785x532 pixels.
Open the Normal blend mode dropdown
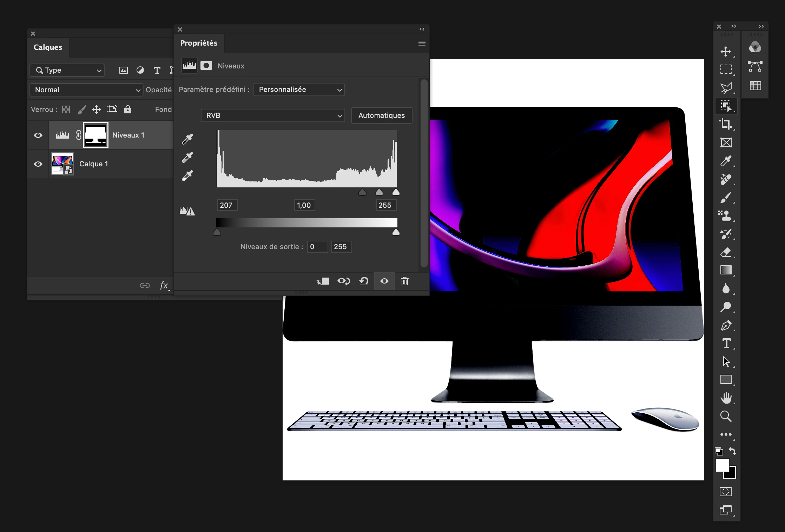pyautogui.click(x=86, y=90)
